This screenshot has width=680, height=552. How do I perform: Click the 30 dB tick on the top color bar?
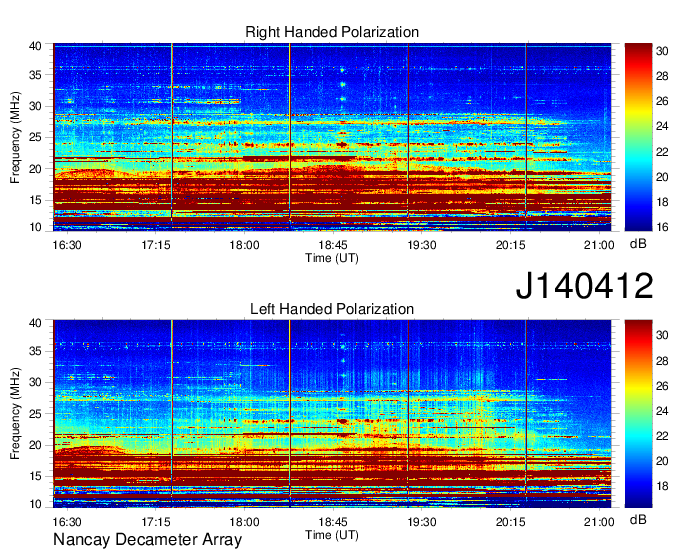coord(662,51)
